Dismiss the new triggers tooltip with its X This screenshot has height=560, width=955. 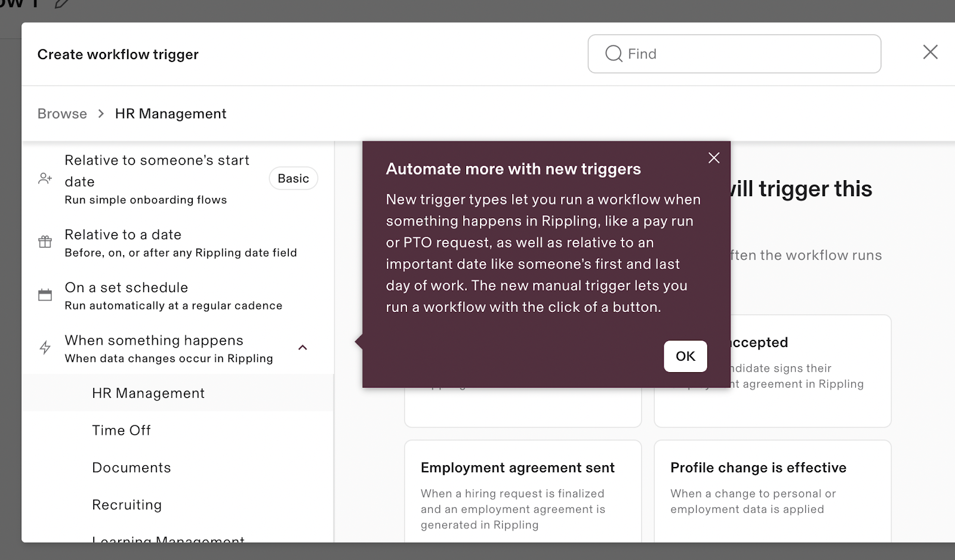(714, 158)
